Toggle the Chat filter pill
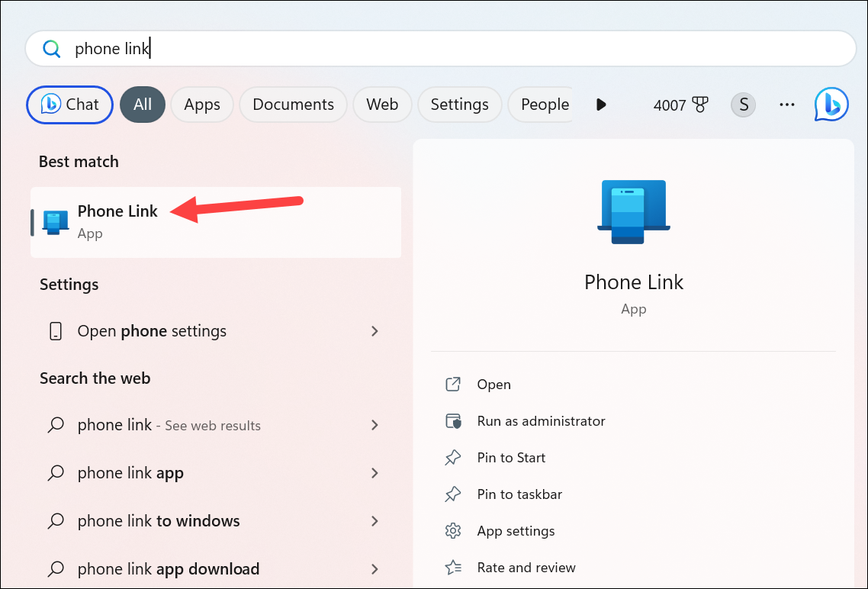Image resolution: width=868 pixels, height=589 pixels. pos(69,105)
